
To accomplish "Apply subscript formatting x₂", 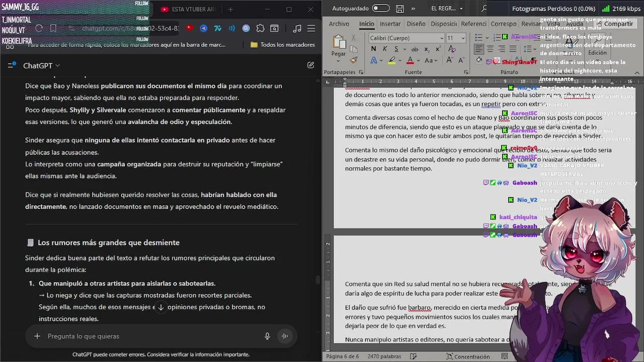I will 427,49.
